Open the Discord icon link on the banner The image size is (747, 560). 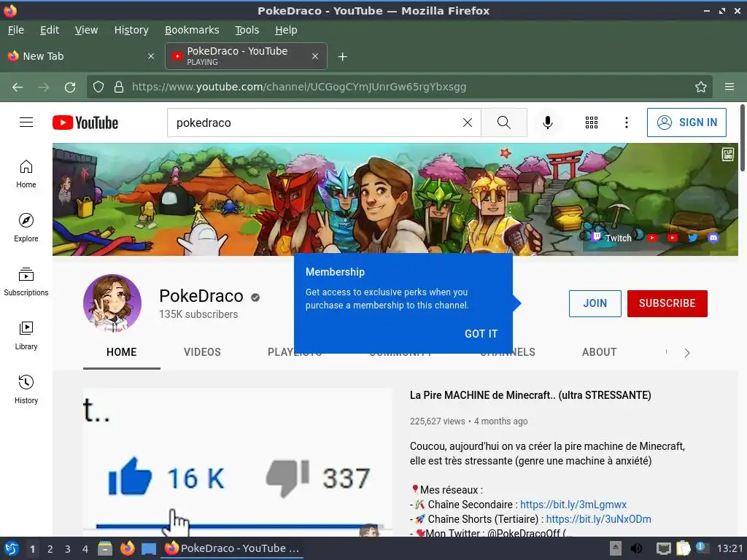point(713,238)
